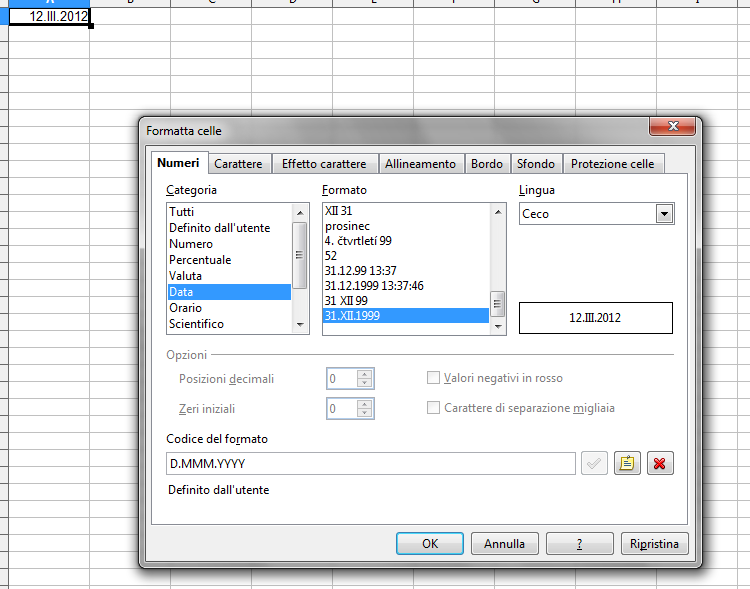Open the Allineamento tab
The width and height of the screenshot is (750, 589).
point(420,164)
